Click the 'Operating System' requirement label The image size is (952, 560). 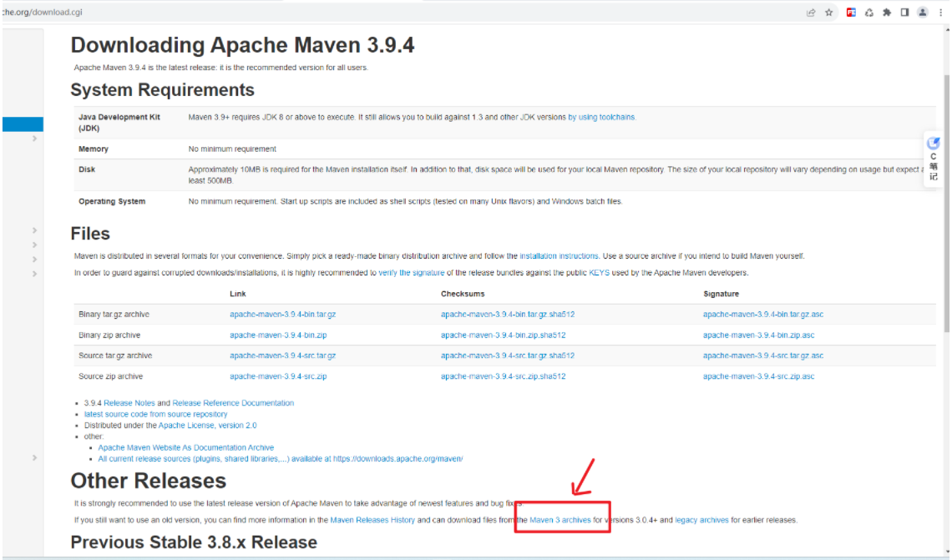click(112, 201)
